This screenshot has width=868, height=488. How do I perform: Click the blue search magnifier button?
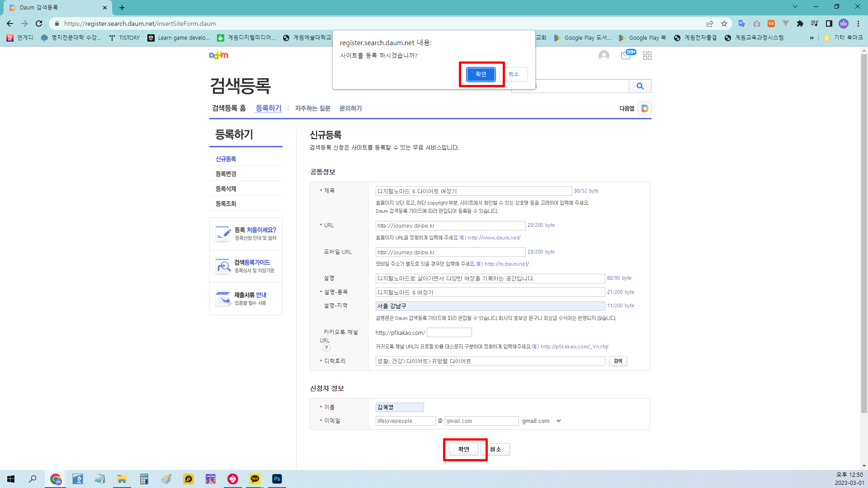coord(640,86)
